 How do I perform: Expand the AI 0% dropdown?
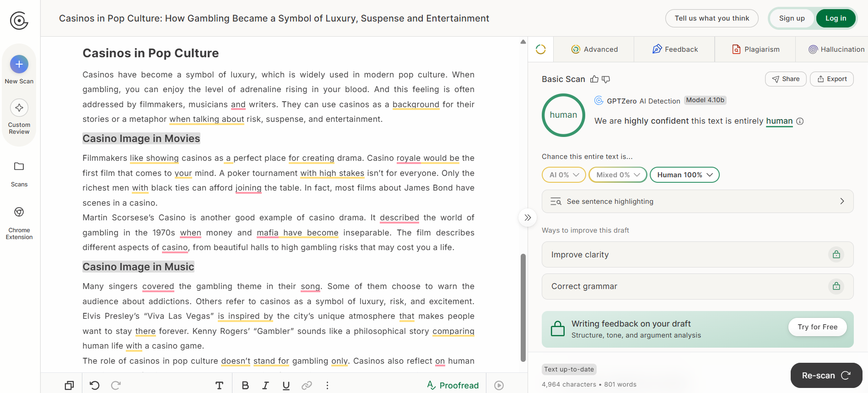(564, 175)
